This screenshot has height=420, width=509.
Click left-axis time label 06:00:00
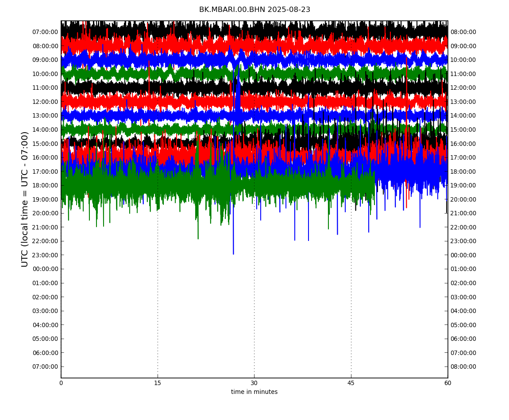pyautogui.click(x=45, y=353)
